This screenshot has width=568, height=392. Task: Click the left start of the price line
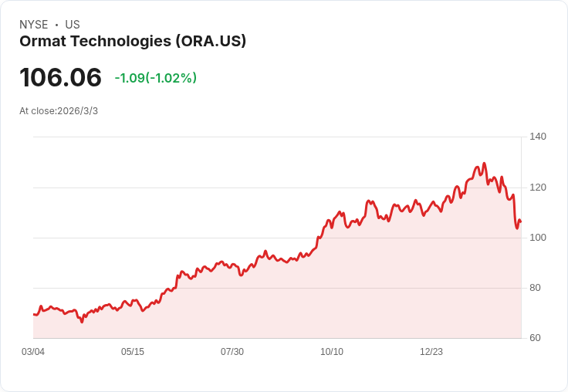(34, 314)
